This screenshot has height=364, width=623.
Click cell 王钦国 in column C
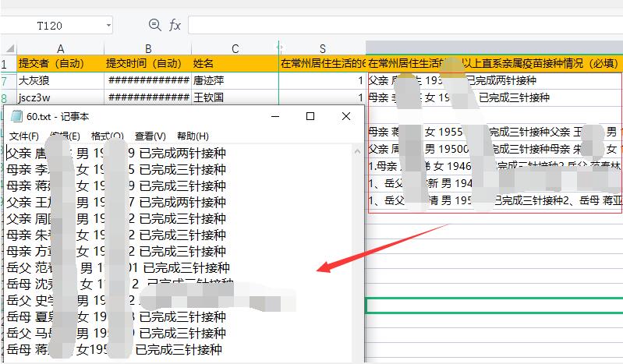235,97
